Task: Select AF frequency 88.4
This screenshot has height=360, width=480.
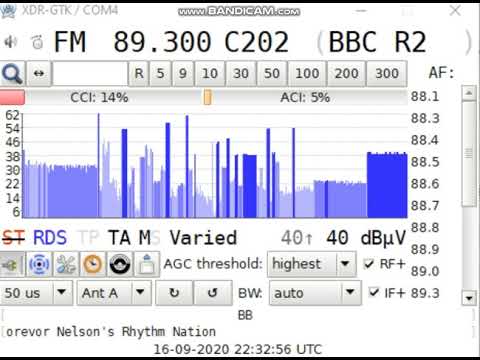Action: (425, 140)
